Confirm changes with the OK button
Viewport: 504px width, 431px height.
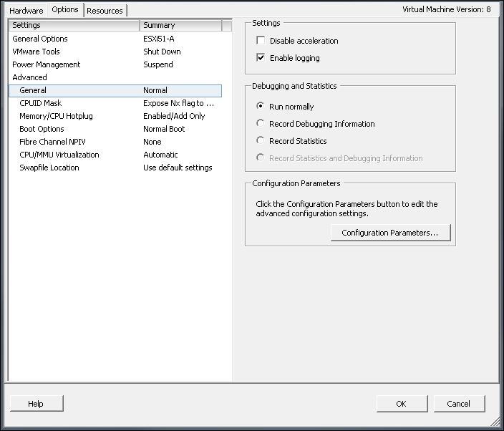click(402, 404)
